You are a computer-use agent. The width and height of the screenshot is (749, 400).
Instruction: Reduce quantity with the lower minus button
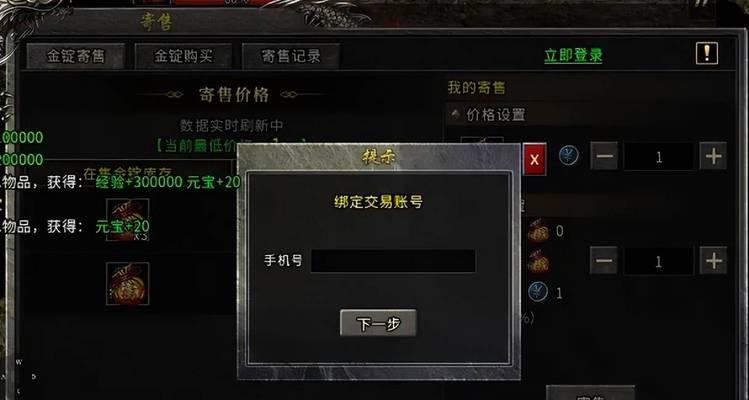[x=604, y=260]
